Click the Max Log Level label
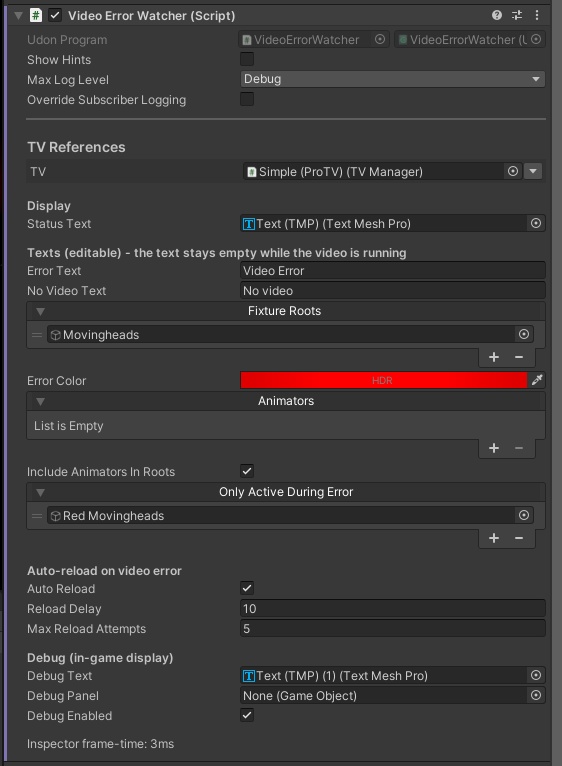 [68, 80]
